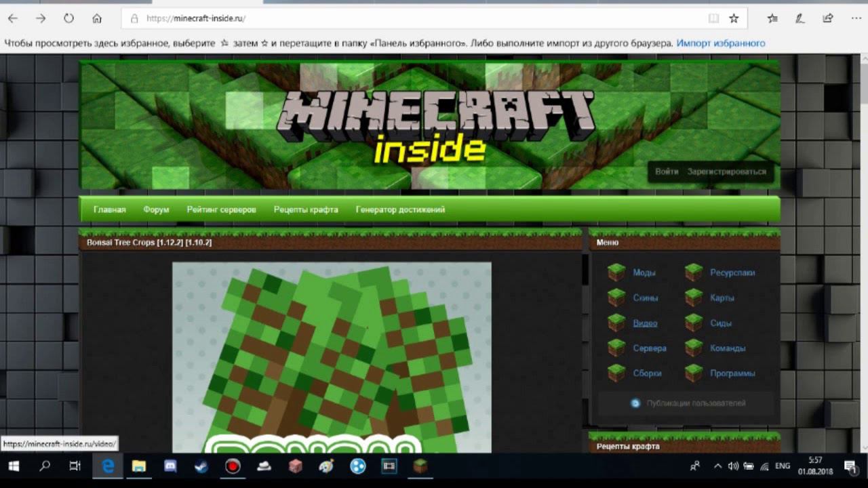Click the grass block icon beside Скины

pos(616,298)
